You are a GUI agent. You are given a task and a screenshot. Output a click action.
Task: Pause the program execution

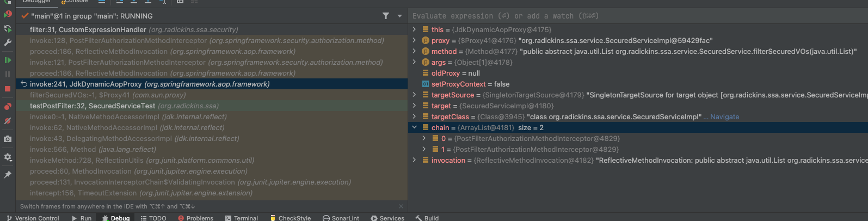pyautogui.click(x=8, y=74)
